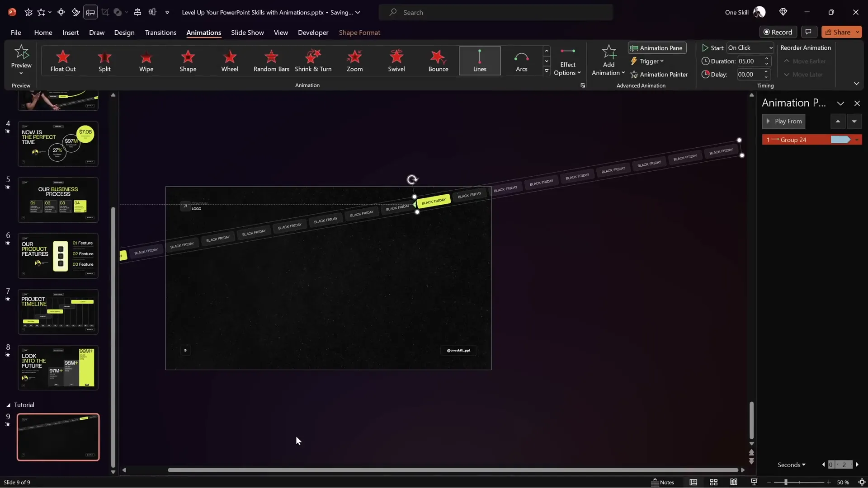Screen dimensions: 868x488
Task: Switch to the Insert tab
Action: (x=71, y=33)
